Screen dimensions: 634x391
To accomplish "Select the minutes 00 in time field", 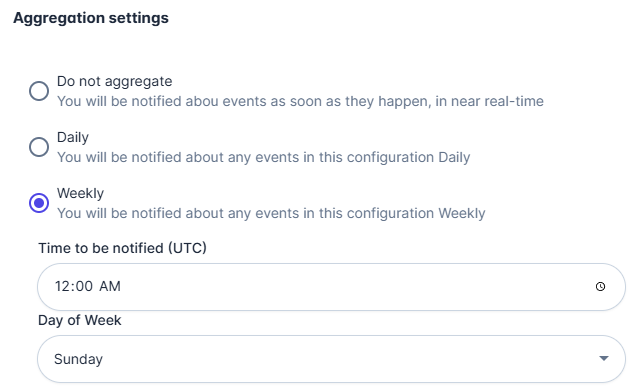I will click(83, 286).
